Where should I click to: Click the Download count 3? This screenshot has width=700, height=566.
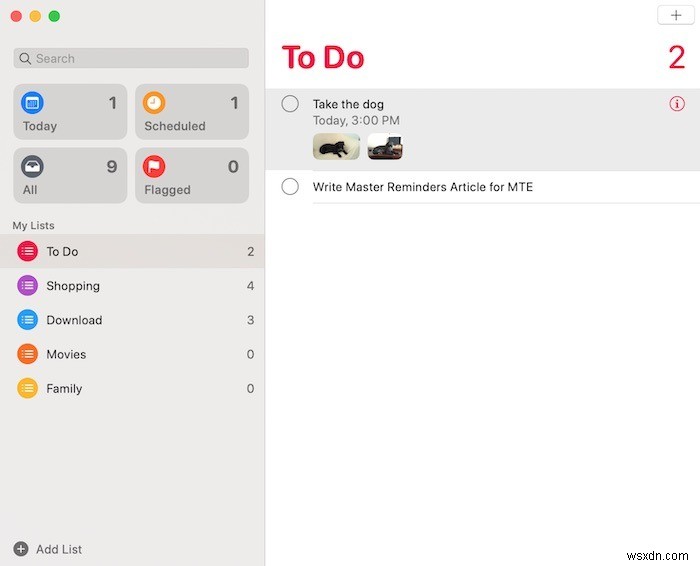tap(250, 320)
